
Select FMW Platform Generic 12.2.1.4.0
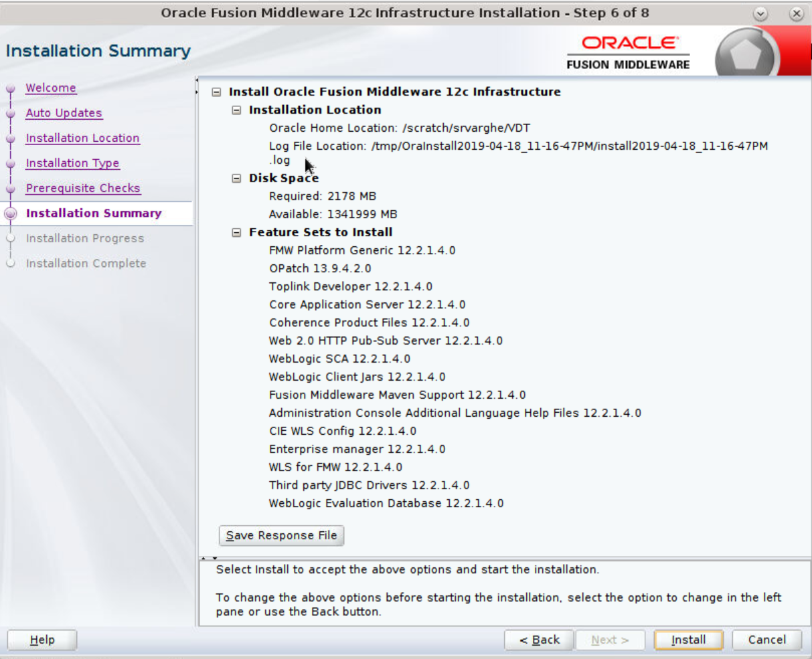click(362, 251)
